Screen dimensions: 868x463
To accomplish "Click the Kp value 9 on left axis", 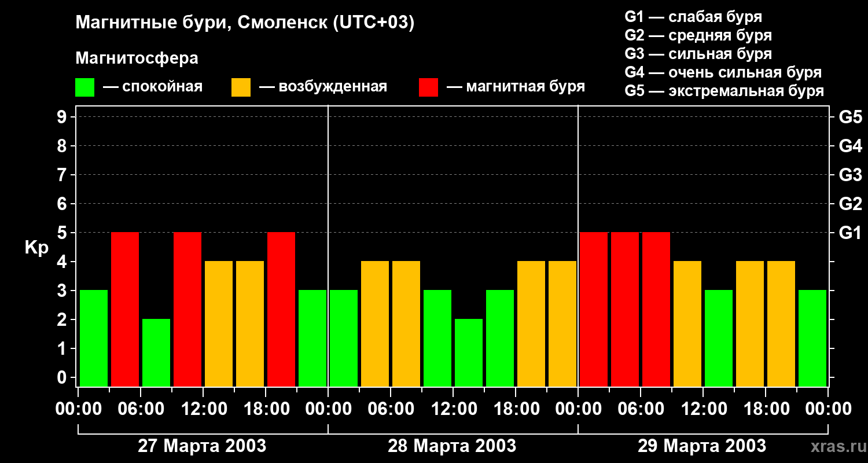I will click(62, 117).
